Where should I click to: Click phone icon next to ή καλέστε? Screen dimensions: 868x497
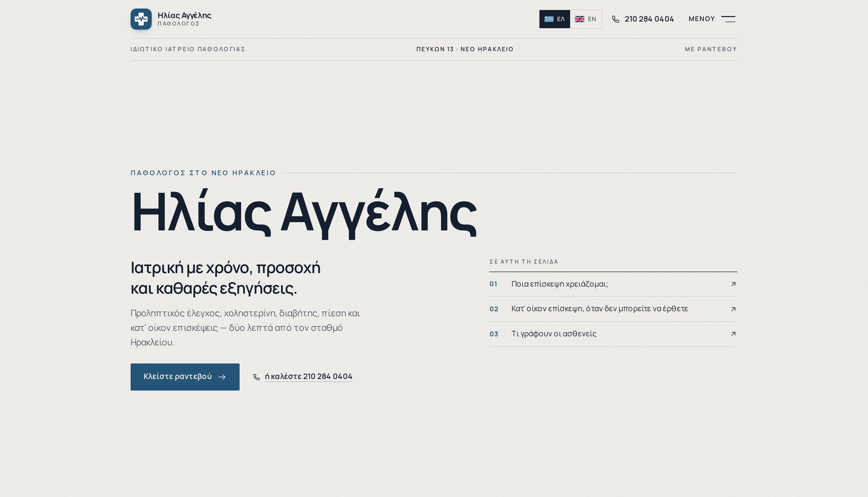pyautogui.click(x=256, y=377)
